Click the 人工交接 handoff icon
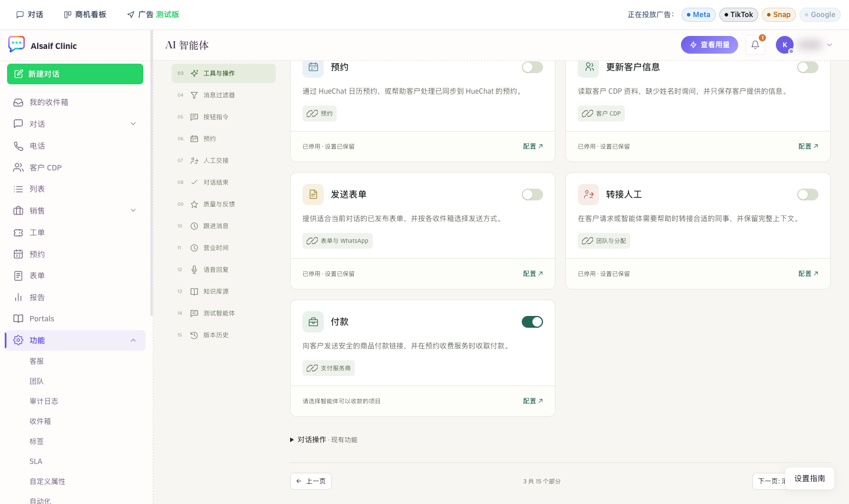The image size is (849, 504). (194, 160)
